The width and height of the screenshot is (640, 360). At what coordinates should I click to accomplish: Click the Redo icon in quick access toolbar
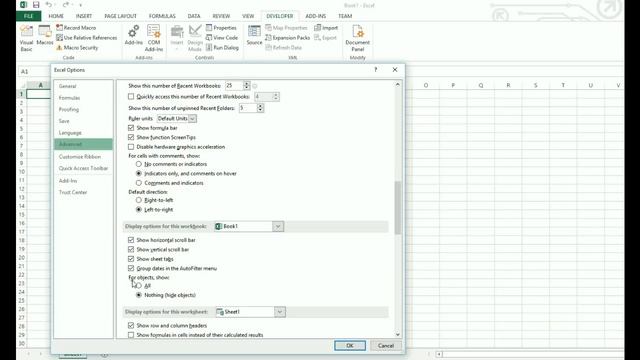coord(66,5)
